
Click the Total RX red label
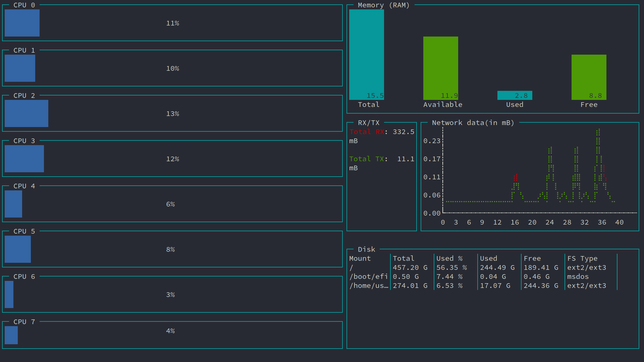coord(366,132)
